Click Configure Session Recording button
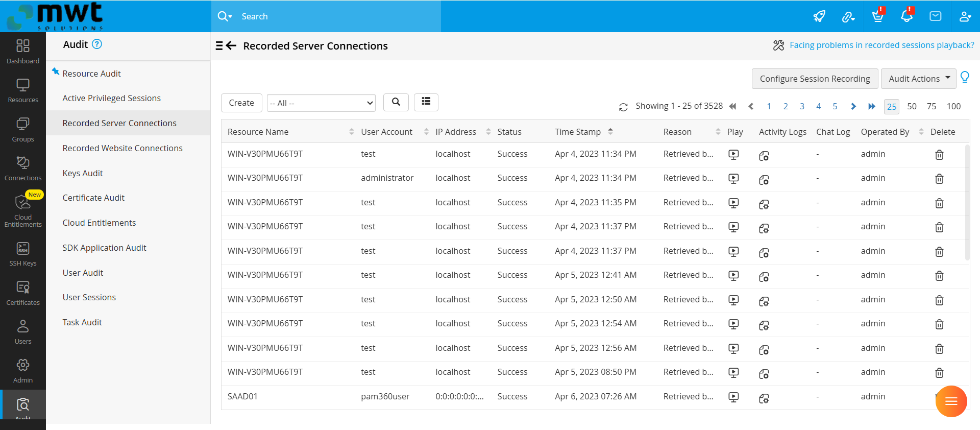The height and width of the screenshot is (430, 980). 815,79
